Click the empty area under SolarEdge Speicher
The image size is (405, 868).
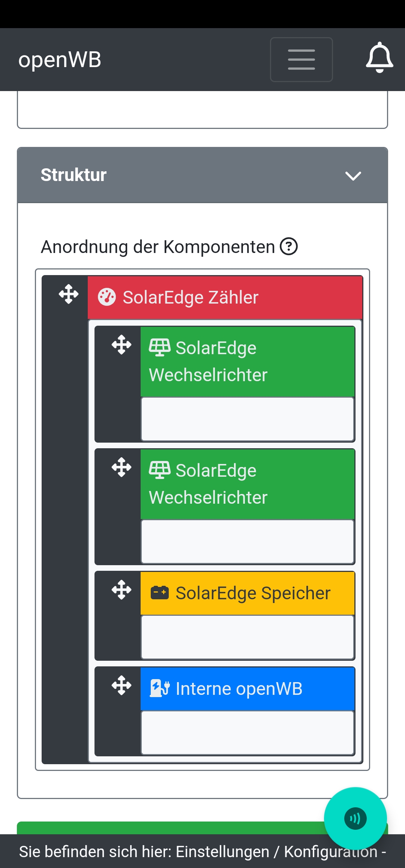247,637
